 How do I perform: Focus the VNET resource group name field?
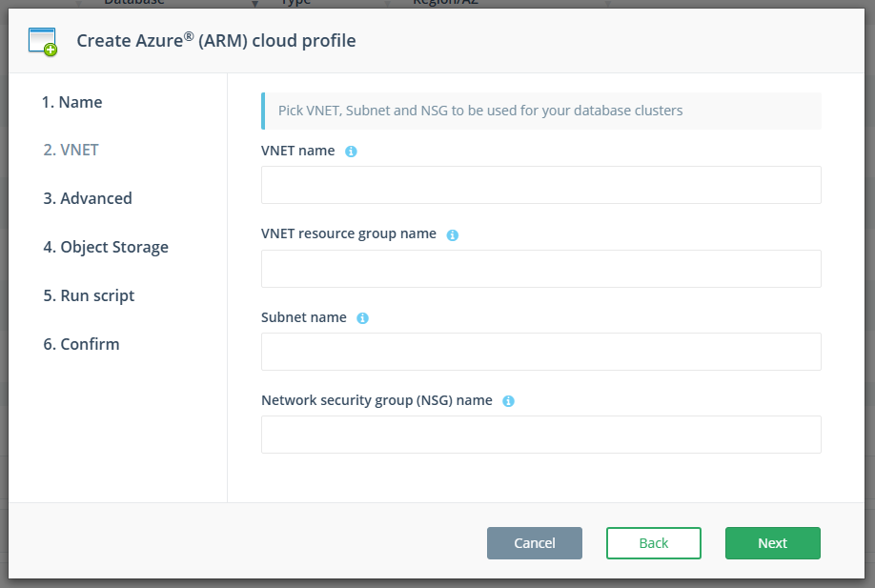(x=541, y=269)
